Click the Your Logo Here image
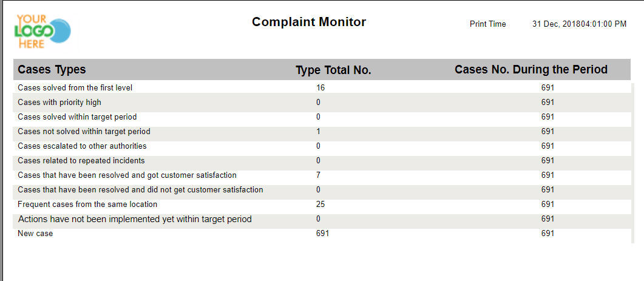Screen dimensions: 644x281 pyautogui.click(x=43, y=31)
